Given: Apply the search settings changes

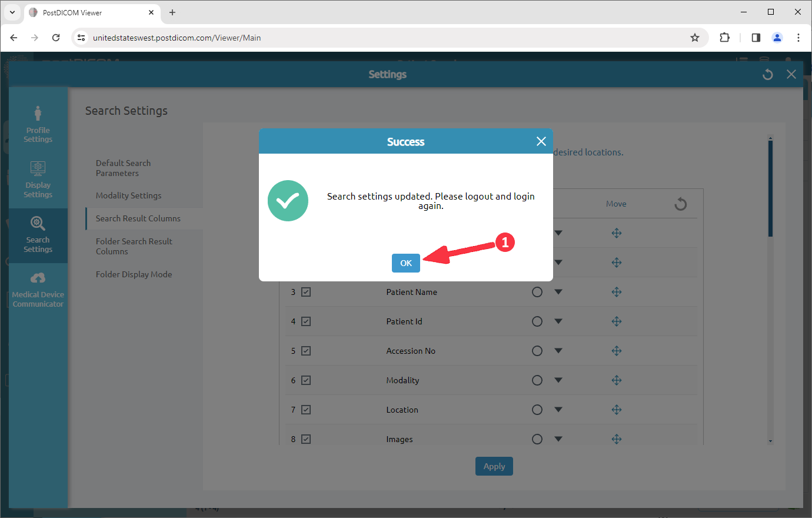Looking at the screenshot, I should tap(494, 466).
